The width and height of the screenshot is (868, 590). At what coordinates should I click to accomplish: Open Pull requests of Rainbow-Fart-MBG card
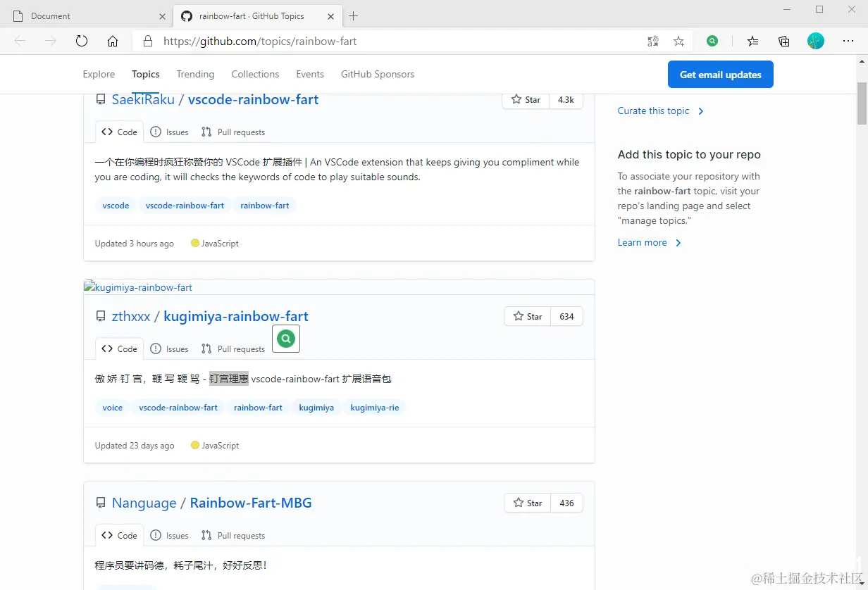[233, 536]
